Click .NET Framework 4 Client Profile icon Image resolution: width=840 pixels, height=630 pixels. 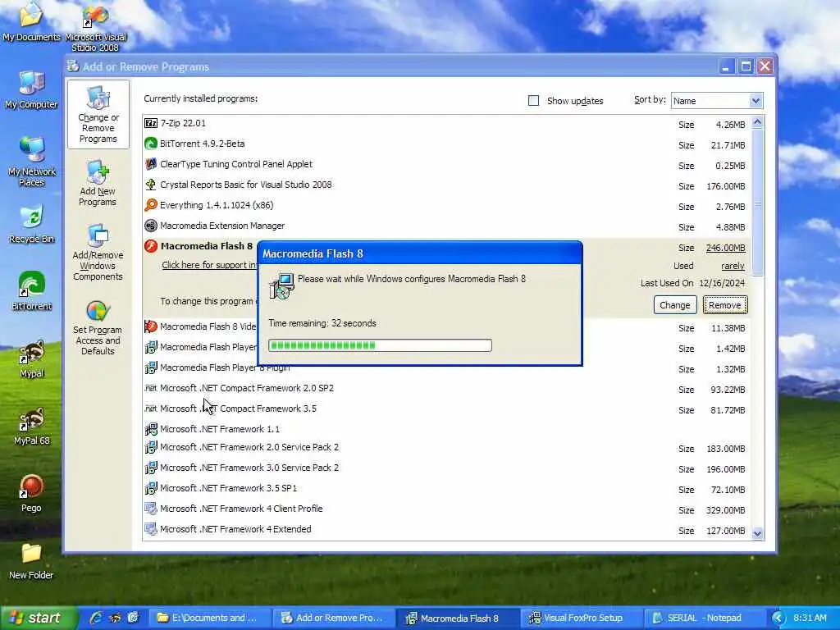[151, 509]
